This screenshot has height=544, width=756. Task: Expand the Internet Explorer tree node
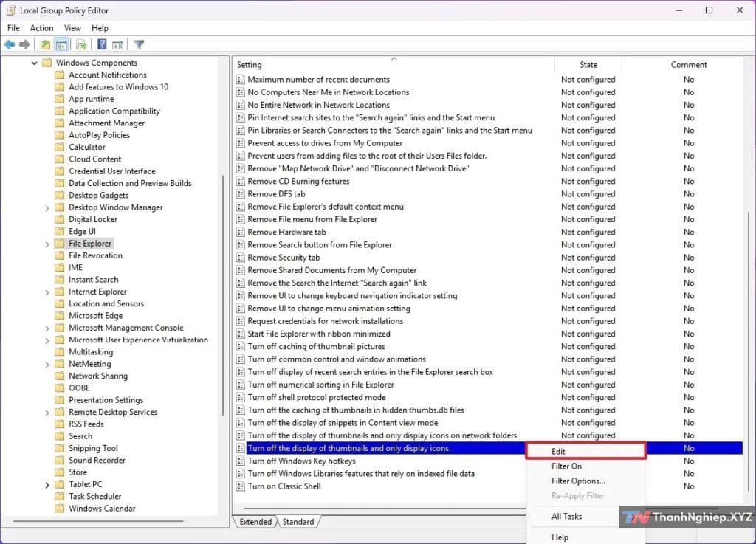point(47,292)
